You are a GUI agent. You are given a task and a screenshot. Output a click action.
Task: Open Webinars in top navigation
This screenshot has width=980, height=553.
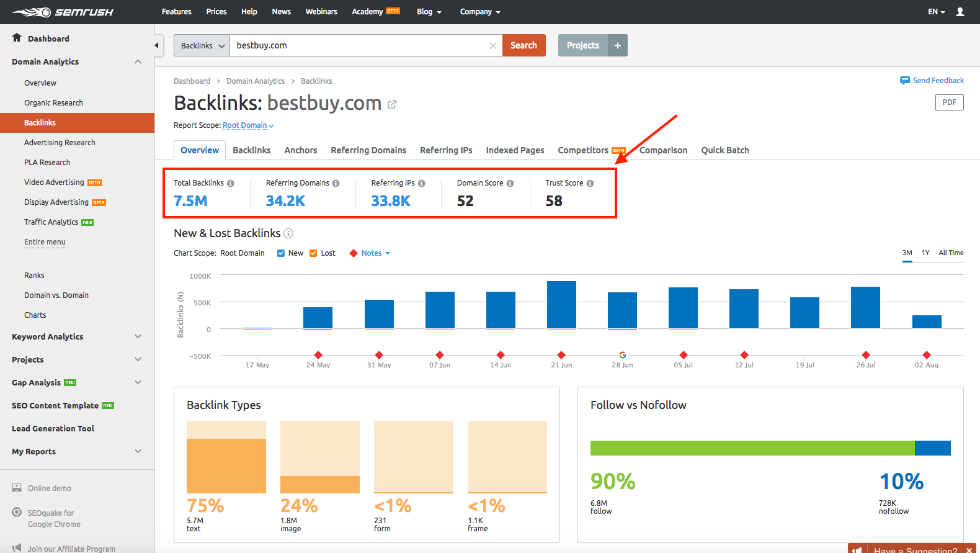(321, 12)
